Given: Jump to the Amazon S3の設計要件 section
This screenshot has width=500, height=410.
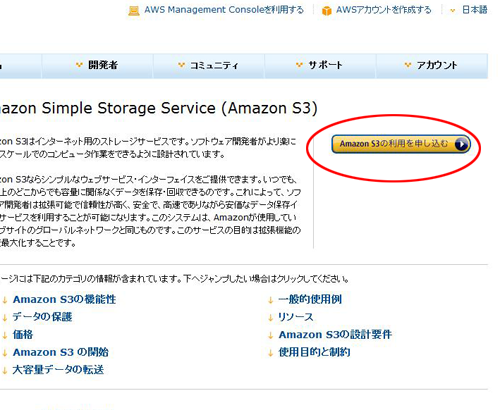Looking at the screenshot, I should 335,334.
